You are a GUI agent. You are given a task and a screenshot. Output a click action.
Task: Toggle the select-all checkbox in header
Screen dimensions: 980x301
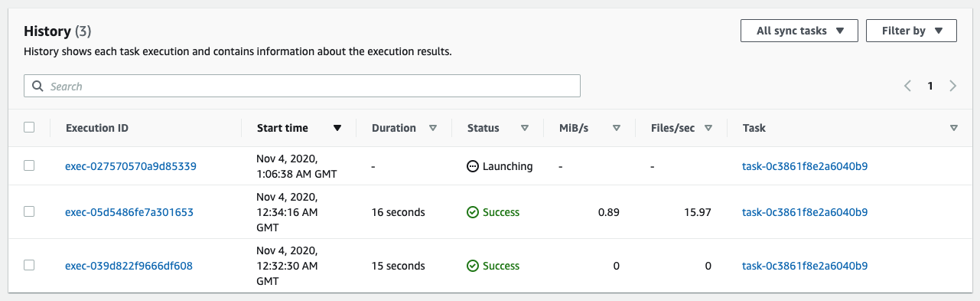29,128
